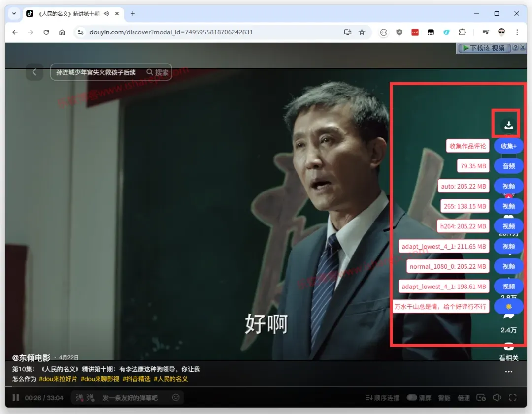Click 视频 button beside auto: 205.22 MB
This screenshot has height=414, width=532.
point(508,186)
